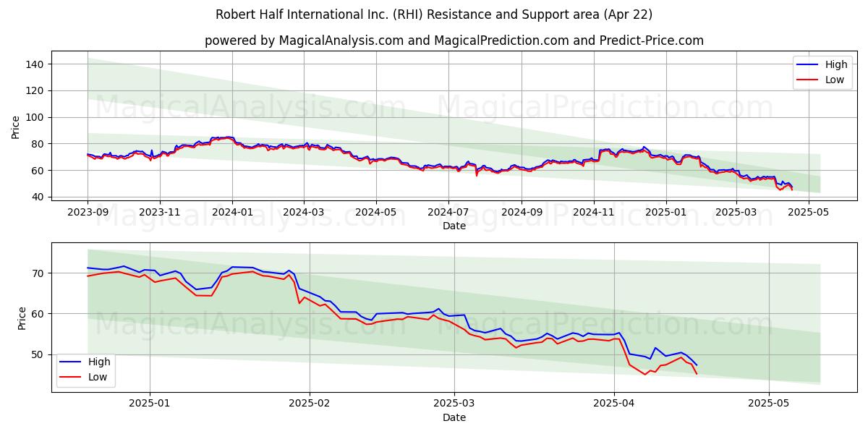Click the bottom chart x-axis label 2025-05
This screenshot has width=868, height=434.
coord(769,405)
